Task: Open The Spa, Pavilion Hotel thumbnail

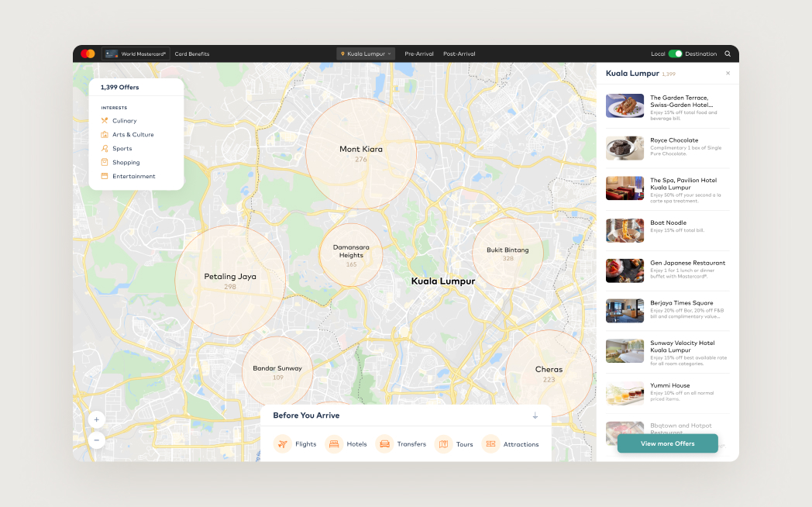Action: click(625, 188)
